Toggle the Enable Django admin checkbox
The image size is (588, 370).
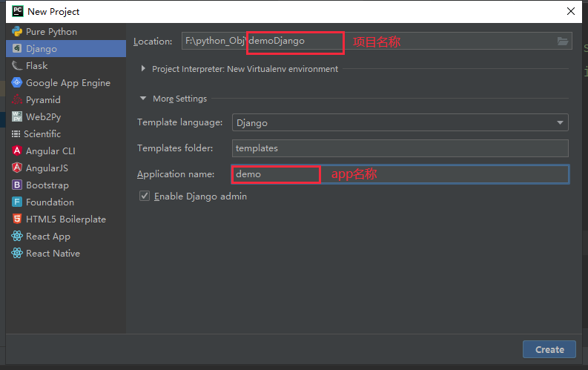click(x=145, y=196)
